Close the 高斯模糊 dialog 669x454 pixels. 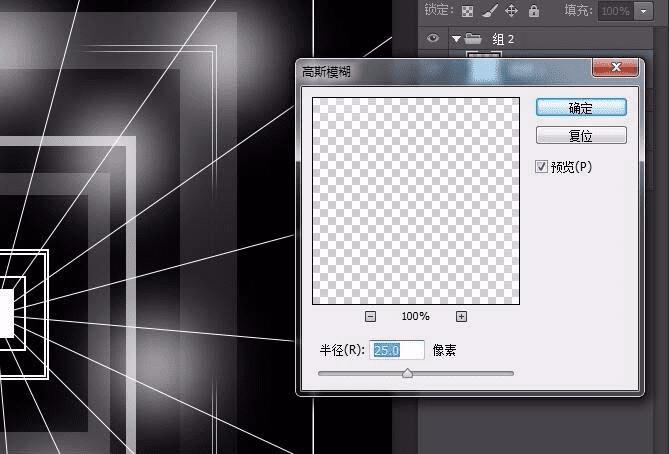pos(615,67)
